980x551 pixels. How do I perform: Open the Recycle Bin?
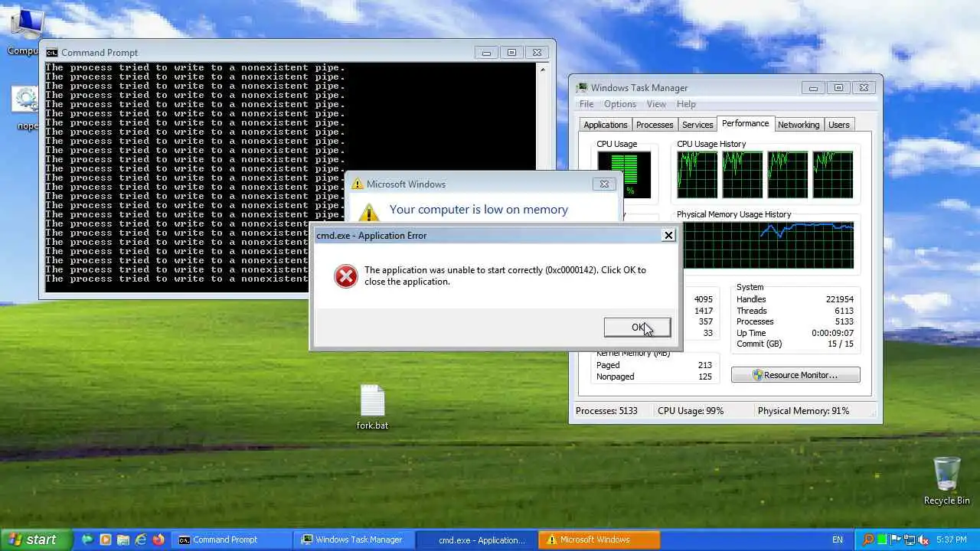click(x=946, y=481)
